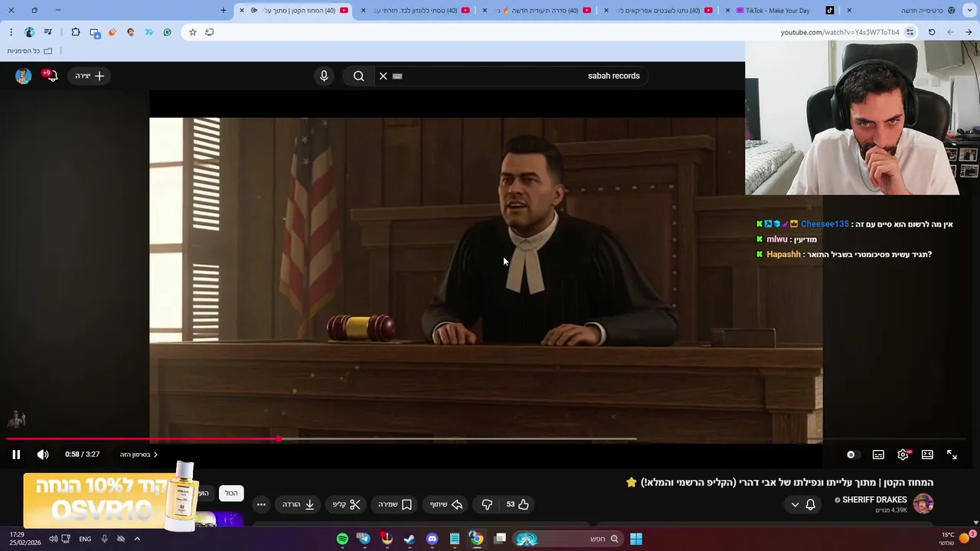This screenshot has height=551, width=980.
Task: Open the on-screen keyboard icon in search
Action: point(397,76)
